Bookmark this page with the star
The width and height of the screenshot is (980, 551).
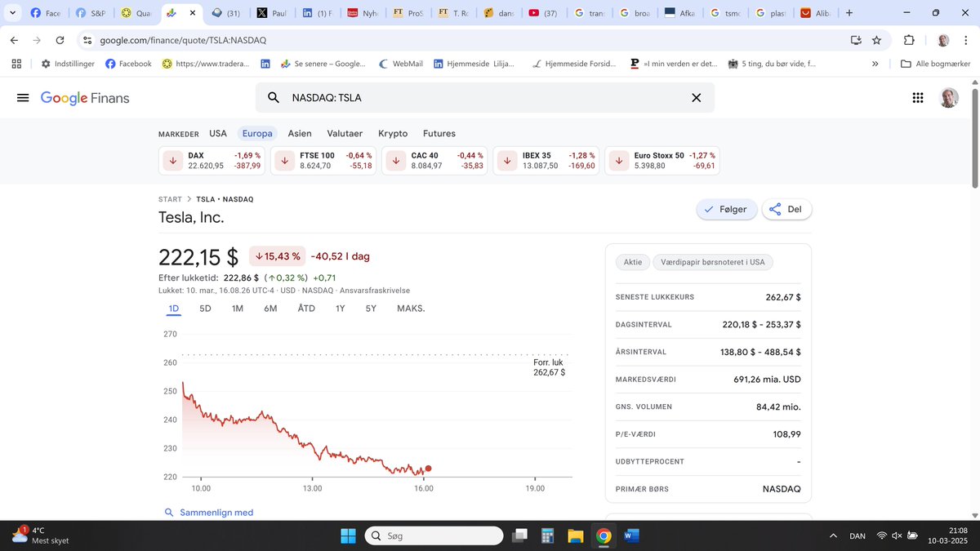[x=876, y=40]
